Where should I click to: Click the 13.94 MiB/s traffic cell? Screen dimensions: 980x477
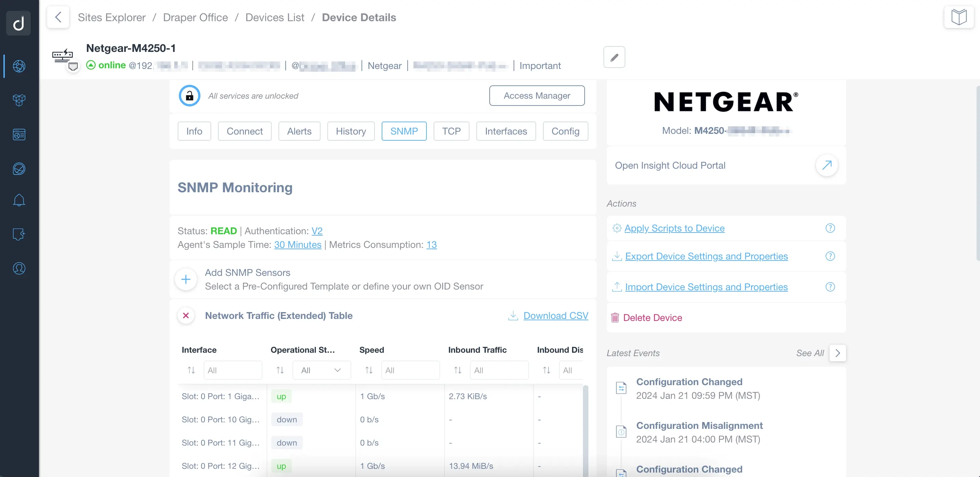coord(471,466)
